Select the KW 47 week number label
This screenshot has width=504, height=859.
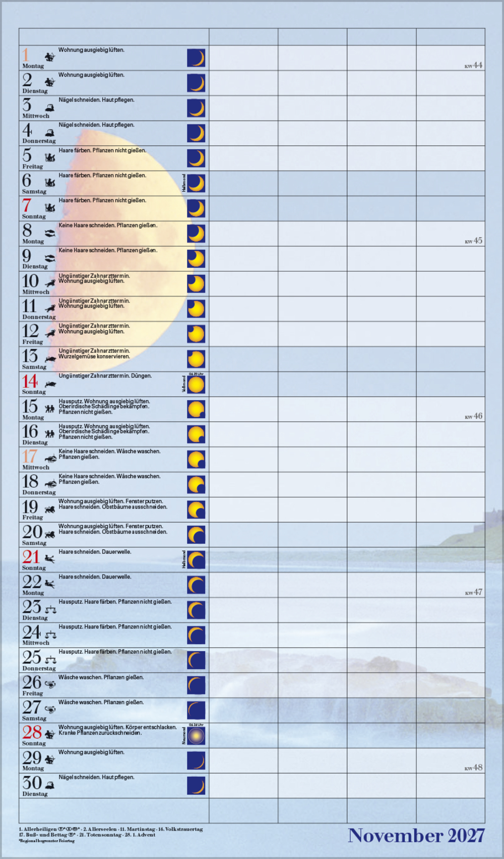pyautogui.click(x=473, y=592)
